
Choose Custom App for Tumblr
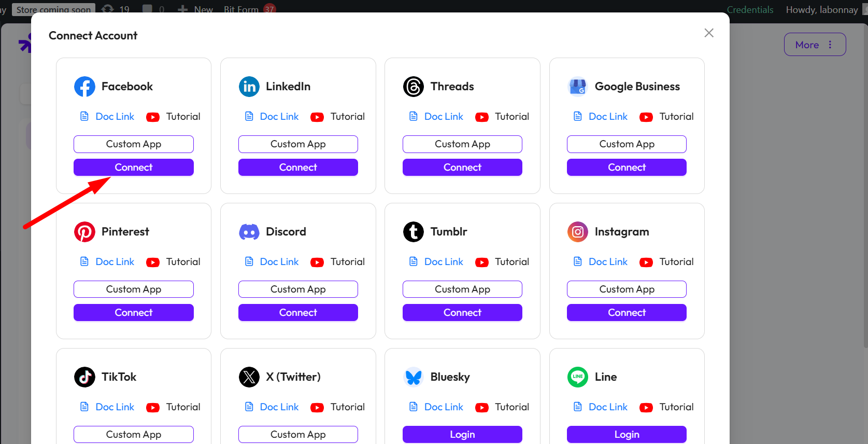point(462,289)
